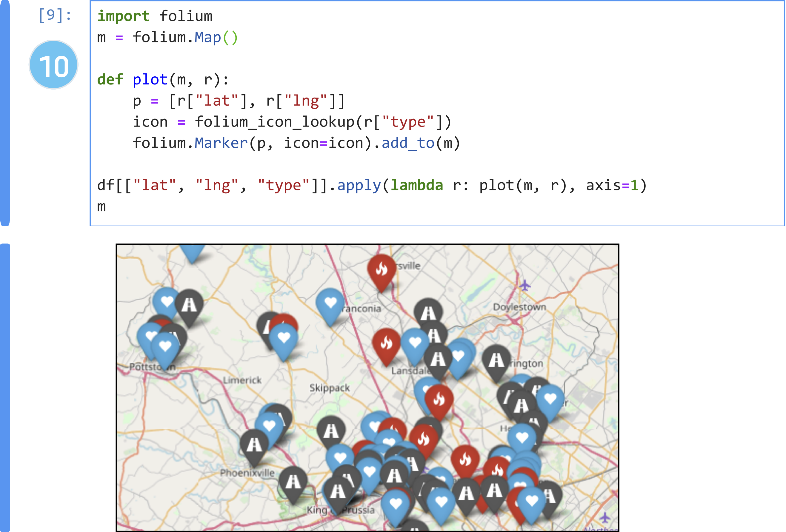This screenshot has height=532, width=786.
Task: Click the road marker right of Phoenixville label
Action: click(293, 486)
